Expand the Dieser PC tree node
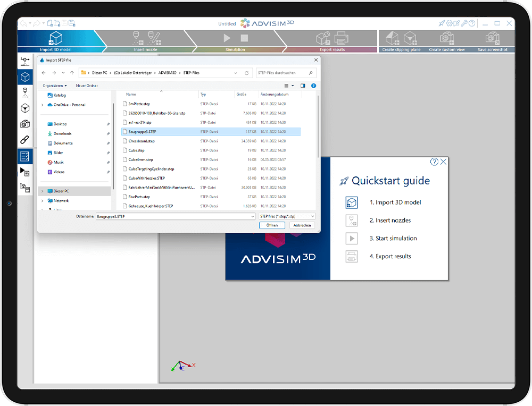 point(43,191)
